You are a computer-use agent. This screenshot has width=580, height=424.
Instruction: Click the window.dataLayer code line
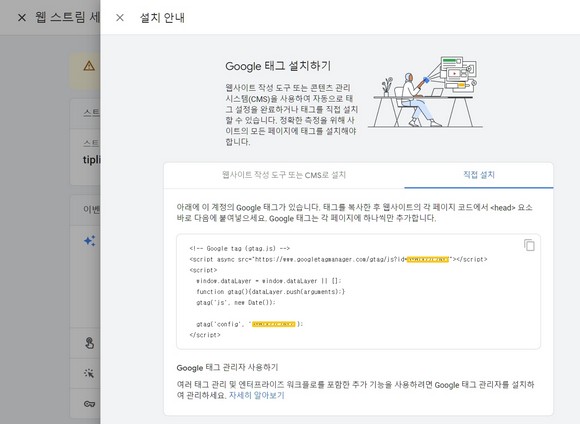pos(269,281)
